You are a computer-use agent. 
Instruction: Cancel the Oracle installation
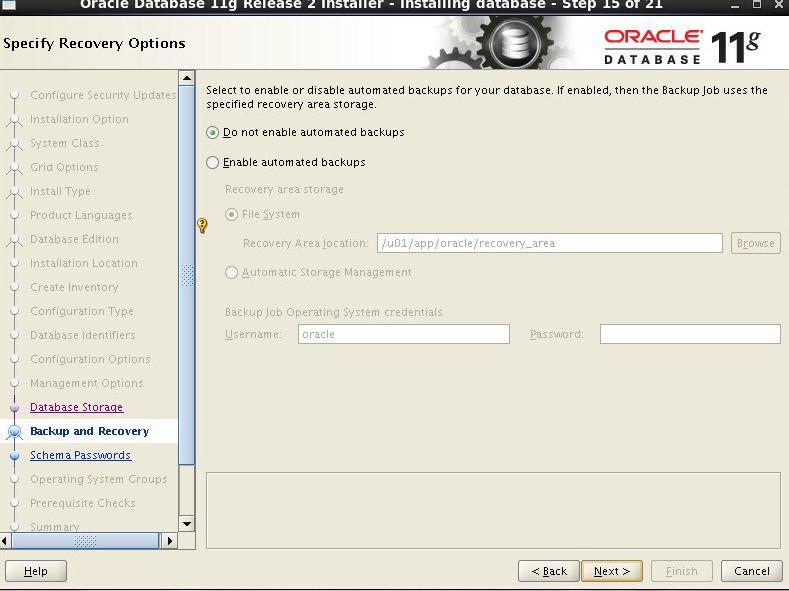751,571
